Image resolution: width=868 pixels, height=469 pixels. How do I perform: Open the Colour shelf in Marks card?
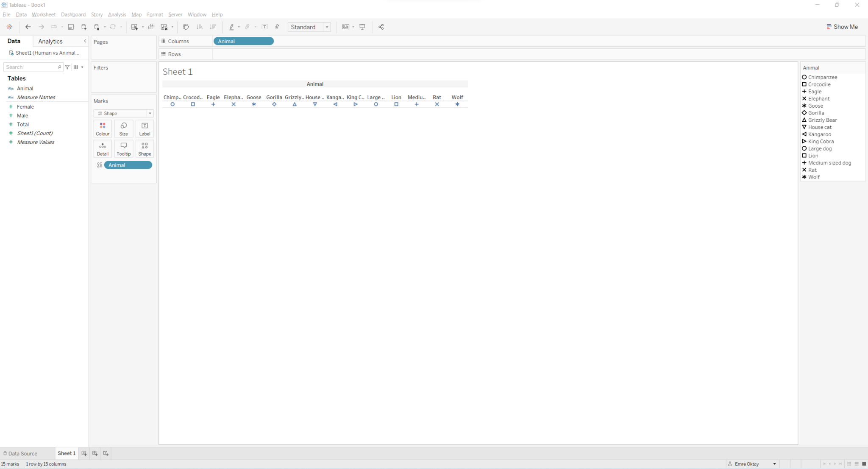coord(103,128)
